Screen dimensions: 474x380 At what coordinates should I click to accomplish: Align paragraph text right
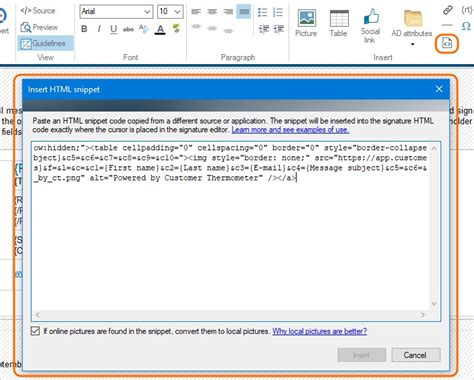[228, 12]
